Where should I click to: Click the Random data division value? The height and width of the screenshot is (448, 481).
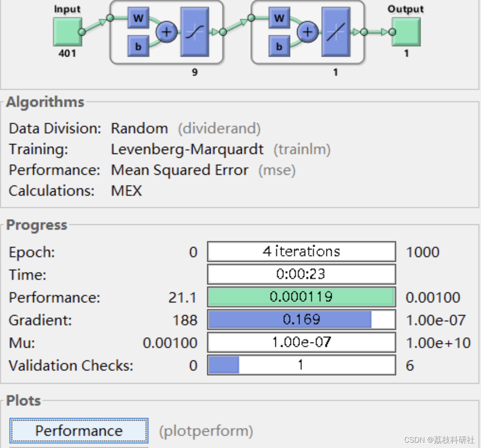140,128
